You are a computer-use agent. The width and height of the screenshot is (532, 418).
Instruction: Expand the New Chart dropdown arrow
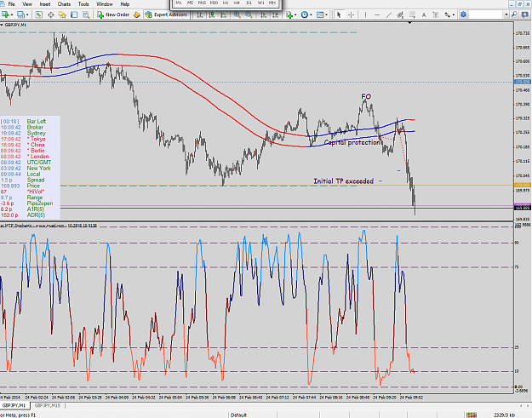(x=12, y=15)
